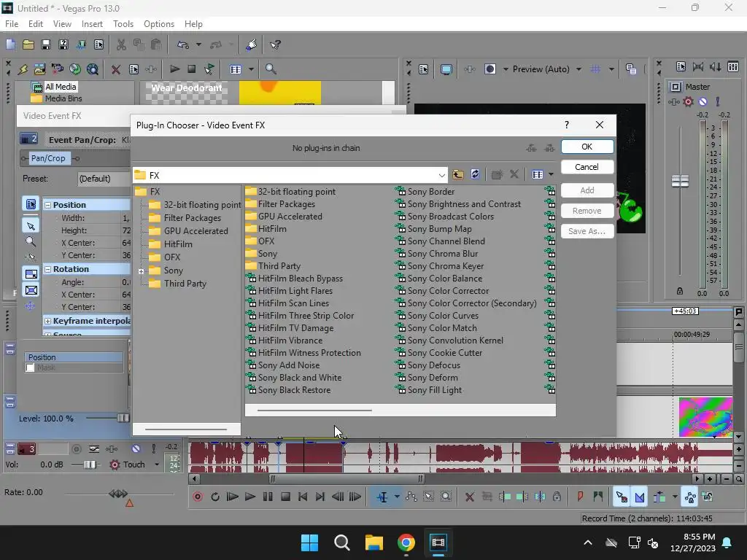Screen dimensions: 747x560
Task: Open the Touch automation mode dropdown
Action: click(x=157, y=464)
